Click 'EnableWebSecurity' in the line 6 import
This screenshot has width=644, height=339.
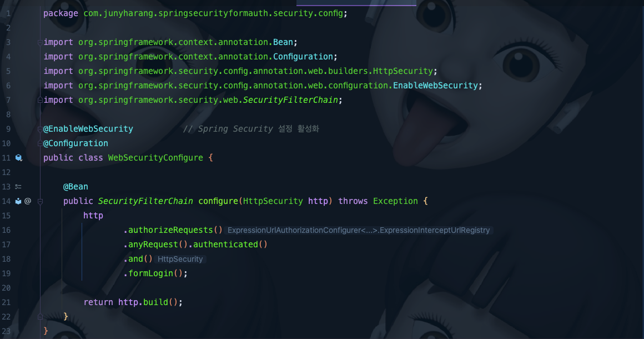435,85
